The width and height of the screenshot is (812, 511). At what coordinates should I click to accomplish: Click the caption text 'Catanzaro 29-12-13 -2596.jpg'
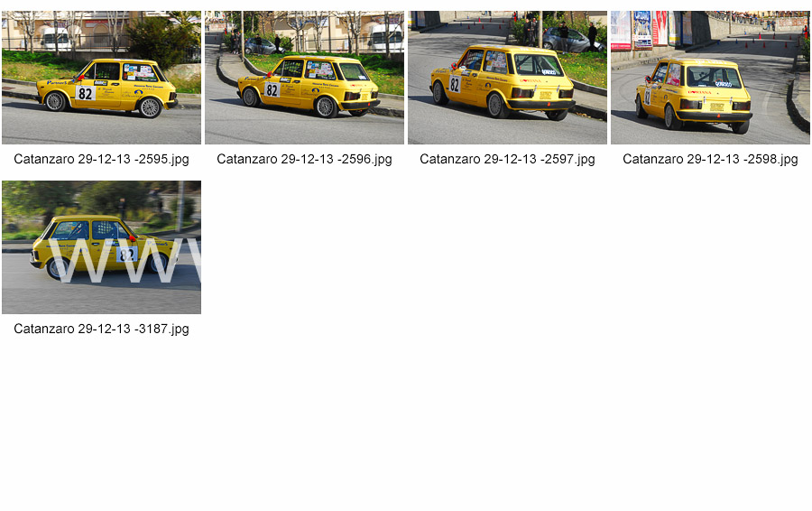pos(304,159)
